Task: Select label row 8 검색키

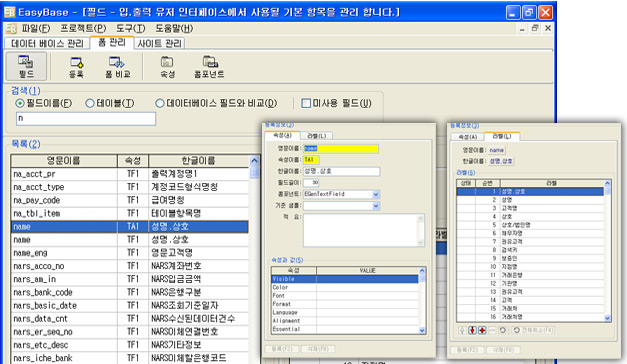Action: pos(530,250)
